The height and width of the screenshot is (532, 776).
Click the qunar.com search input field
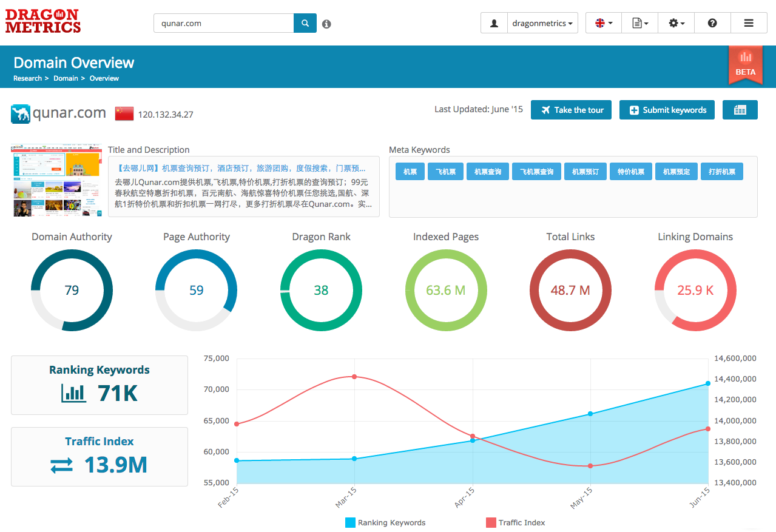[x=223, y=24]
